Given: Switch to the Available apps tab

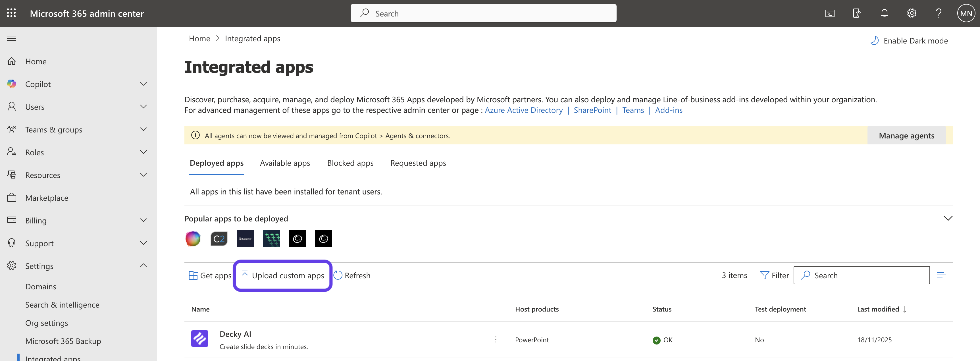Looking at the screenshot, I should [x=285, y=163].
